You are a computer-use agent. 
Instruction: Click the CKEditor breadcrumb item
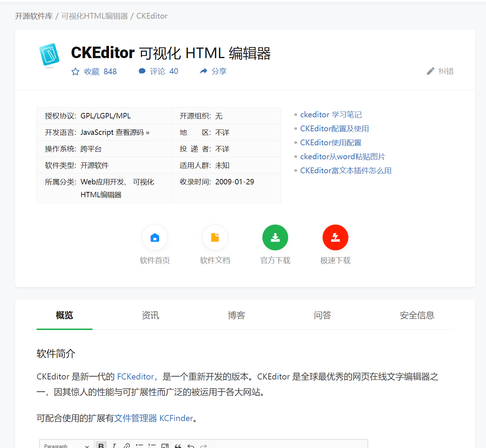(152, 16)
